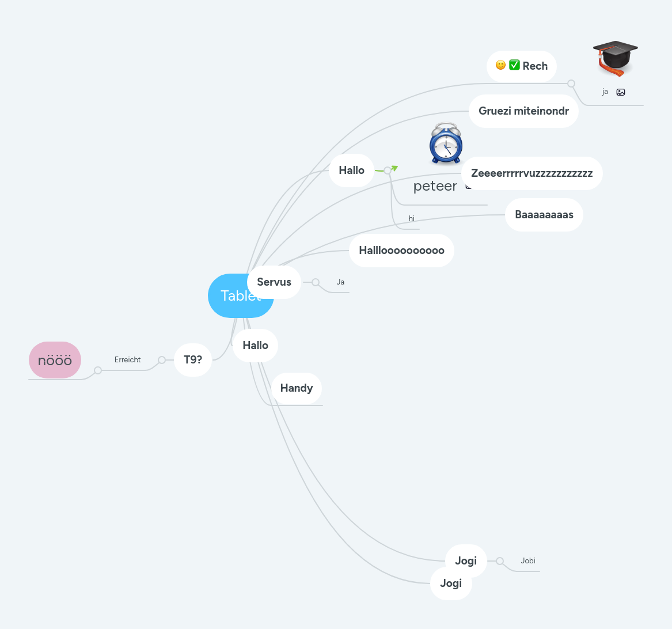Click the Erreicht label on the connection line

[x=128, y=359]
